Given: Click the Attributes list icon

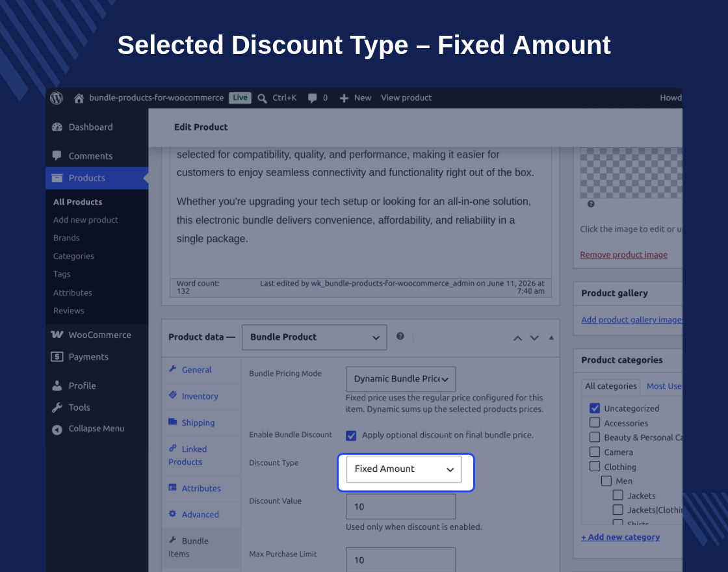Looking at the screenshot, I should pos(173,487).
